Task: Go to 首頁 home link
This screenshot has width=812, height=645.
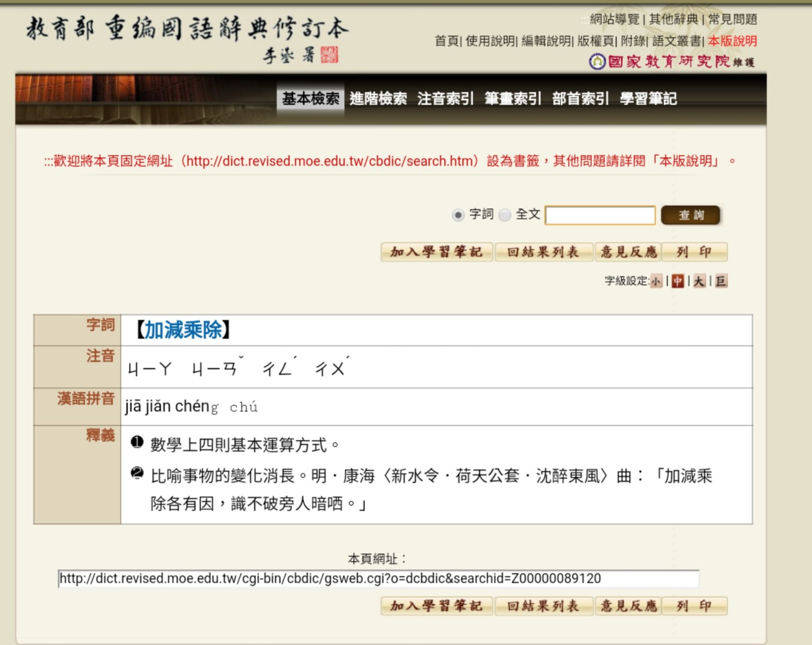Action: (x=447, y=41)
